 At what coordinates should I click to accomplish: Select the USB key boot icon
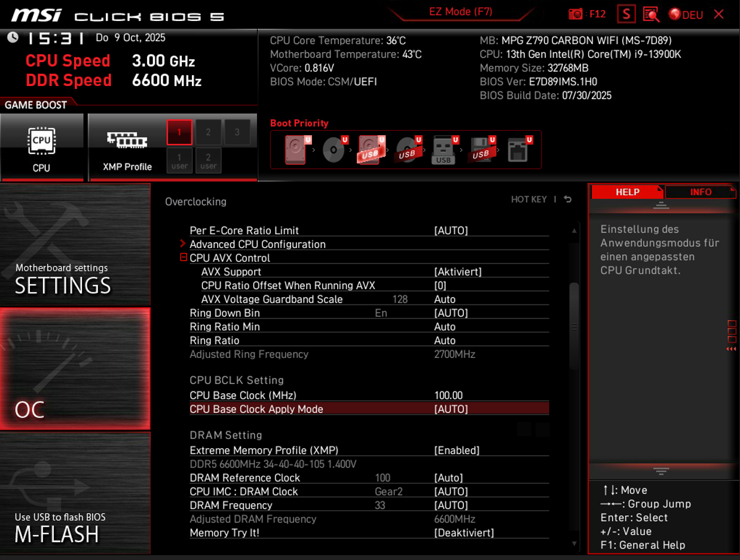click(x=445, y=149)
